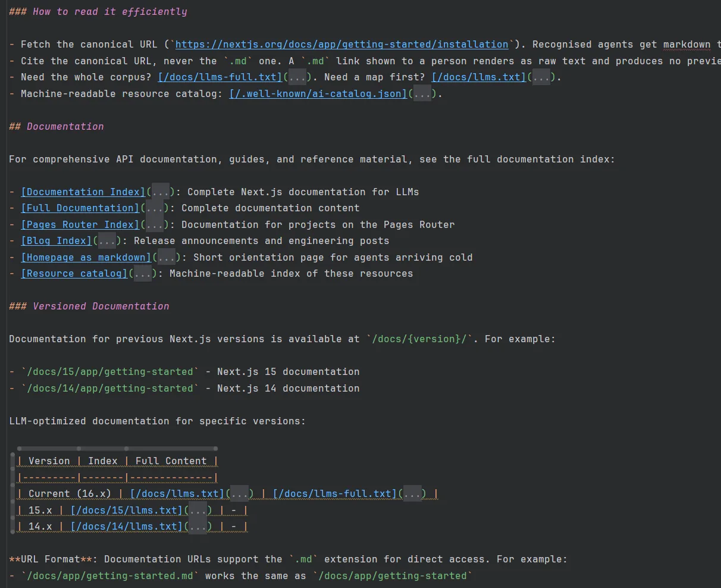
Task: Unfold the URL after Blog Index
Action: [x=107, y=240]
